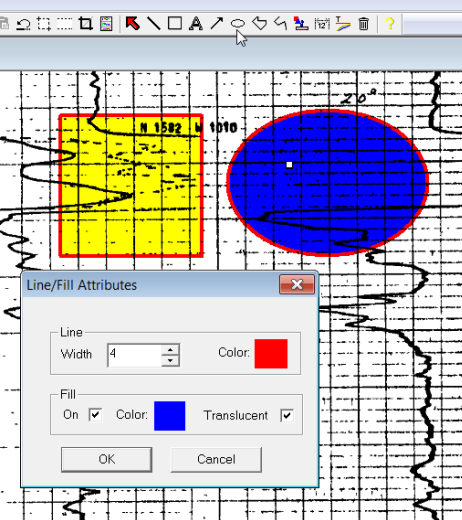Click the white handle inside blue ellipse
The image size is (462, 520).
(x=289, y=165)
